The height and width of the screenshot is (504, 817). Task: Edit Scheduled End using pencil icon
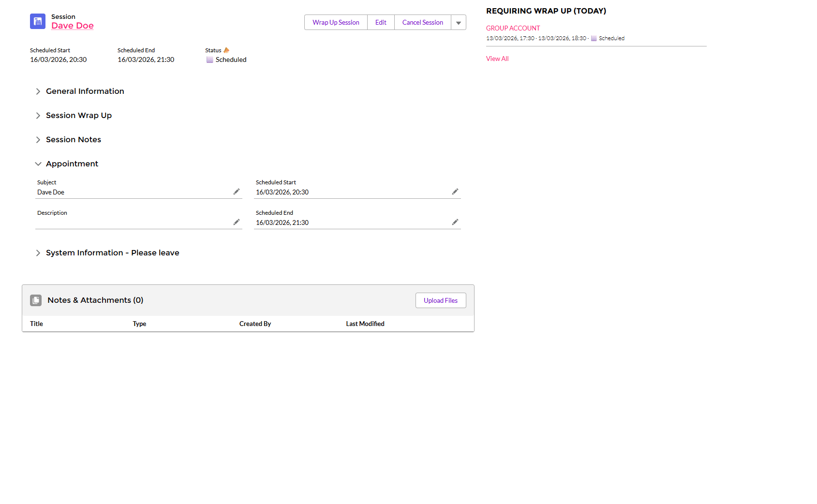(455, 222)
